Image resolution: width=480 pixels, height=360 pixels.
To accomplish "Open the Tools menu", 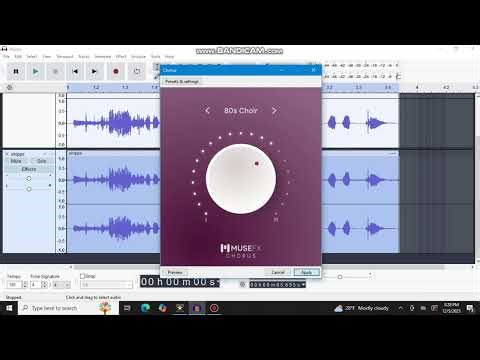I will point(155,56).
